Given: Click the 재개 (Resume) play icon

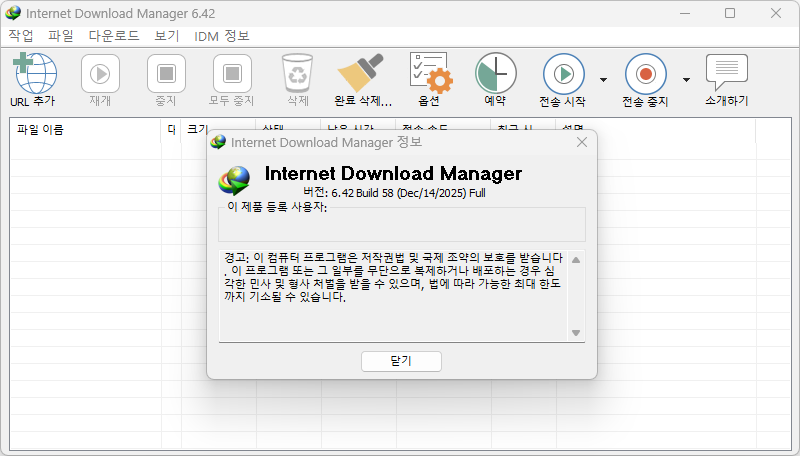Looking at the screenshot, I should tap(100, 74).
